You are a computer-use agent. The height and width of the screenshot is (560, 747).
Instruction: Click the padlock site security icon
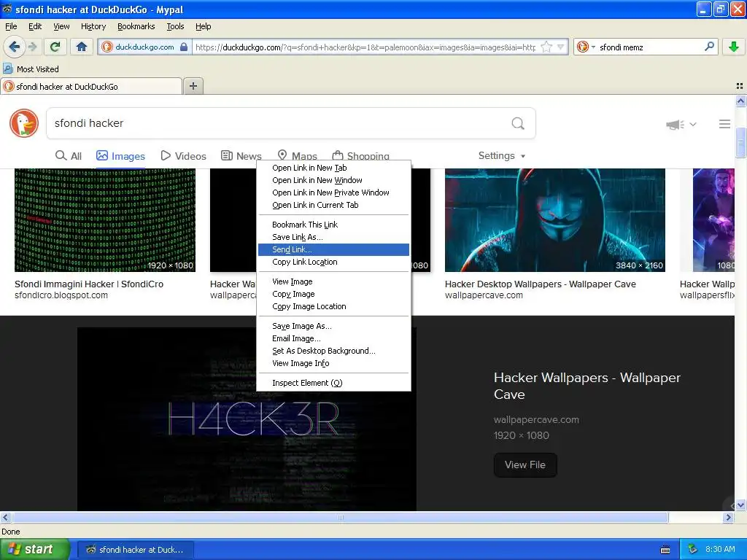click(184, 47)
